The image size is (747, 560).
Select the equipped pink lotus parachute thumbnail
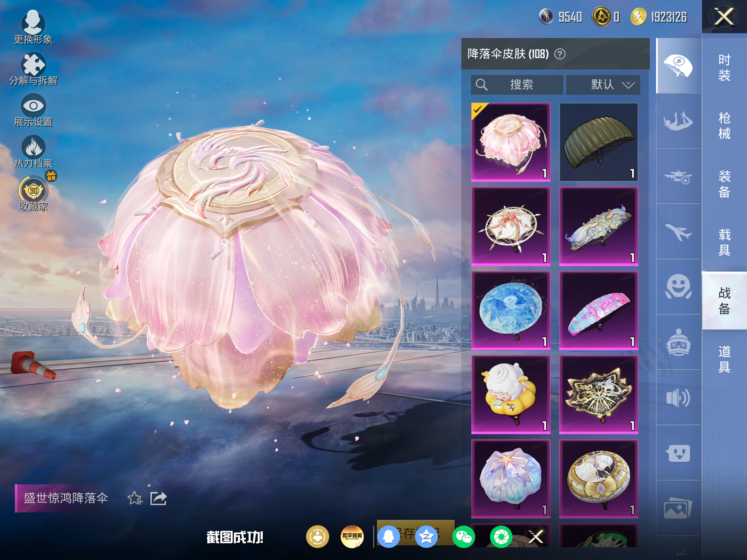click(511, 142)
